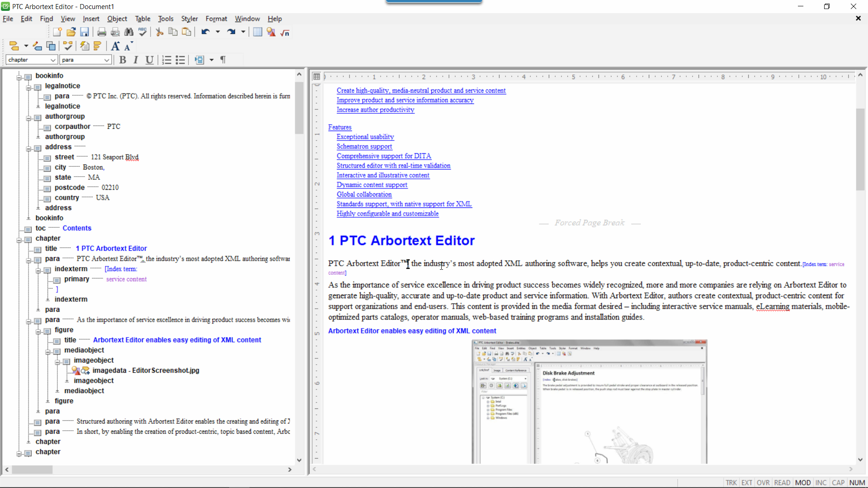Collapse the mediaobject tree node
Screen dimensions: 868x488
(x=47, y=352)
